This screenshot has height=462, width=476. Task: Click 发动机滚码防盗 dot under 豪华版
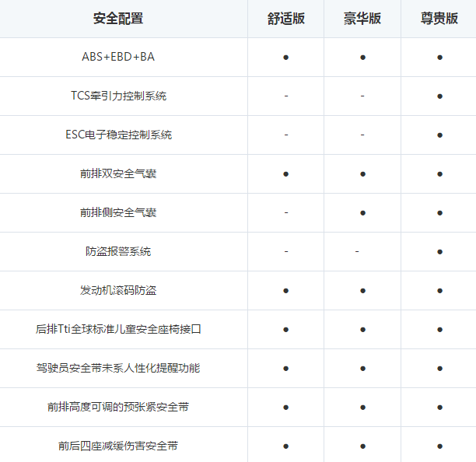pyautogui.click(x=362, y=291)
